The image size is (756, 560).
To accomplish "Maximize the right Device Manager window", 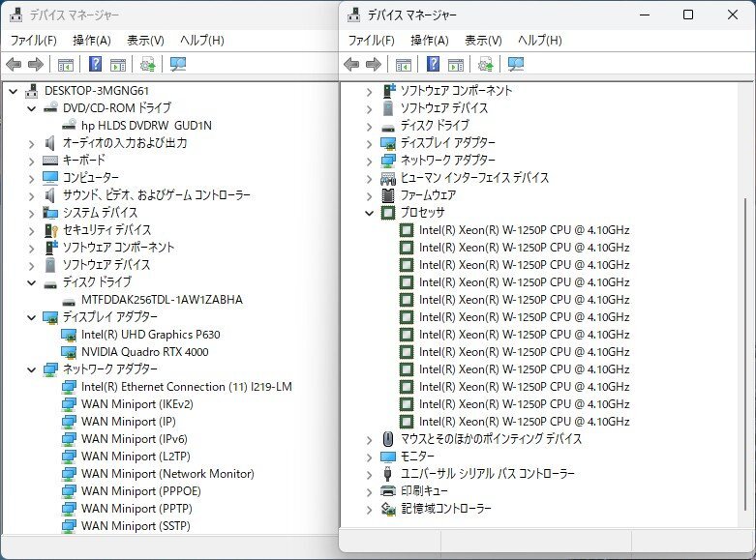I will click(688, 15).
